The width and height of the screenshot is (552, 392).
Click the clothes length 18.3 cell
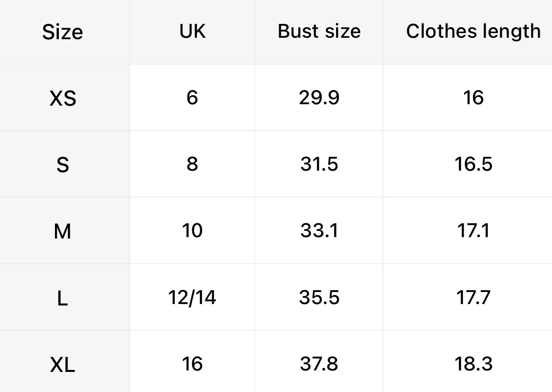click(468, 361)
